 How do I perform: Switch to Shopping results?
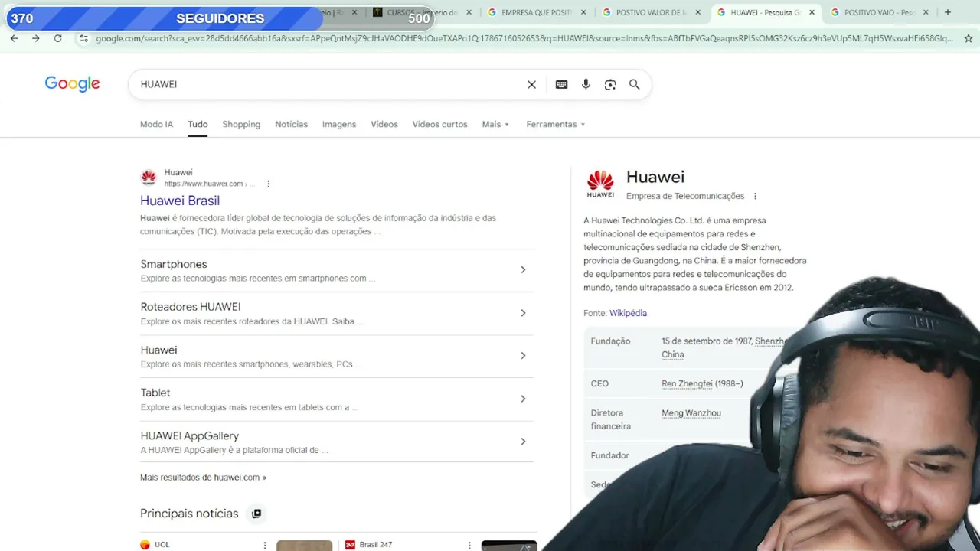241,124
